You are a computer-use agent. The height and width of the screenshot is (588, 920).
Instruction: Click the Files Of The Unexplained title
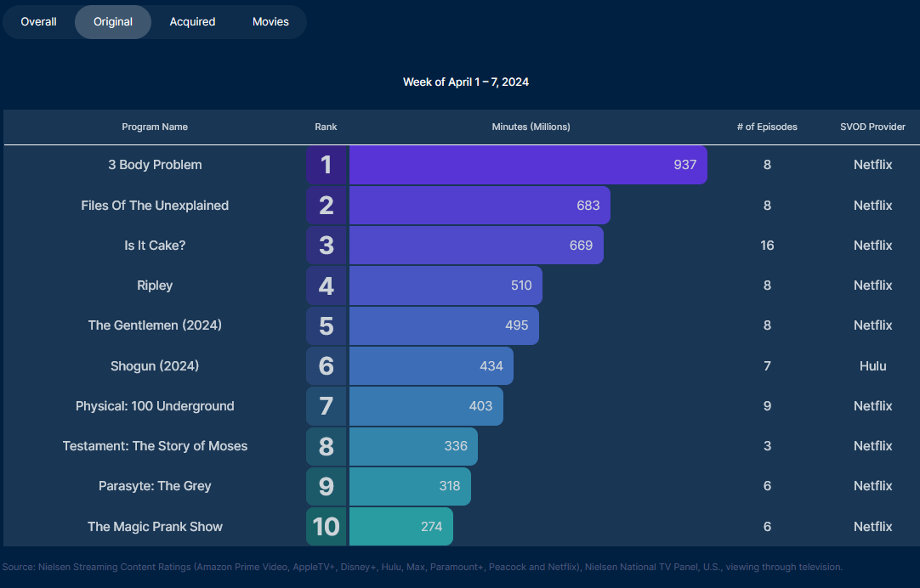[x=155, y=205]
